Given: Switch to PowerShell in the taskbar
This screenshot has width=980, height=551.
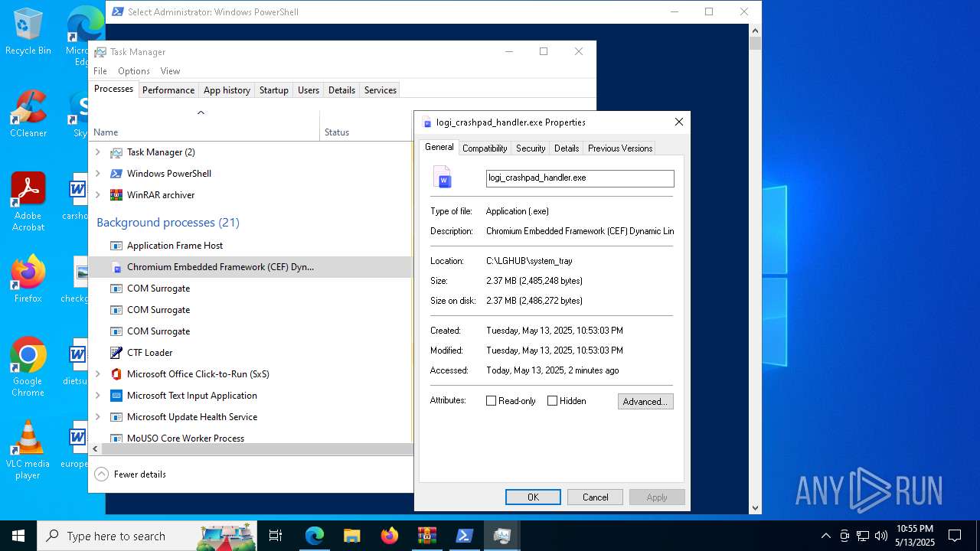Looking at the screenshot, I should [x=464, y=536].
